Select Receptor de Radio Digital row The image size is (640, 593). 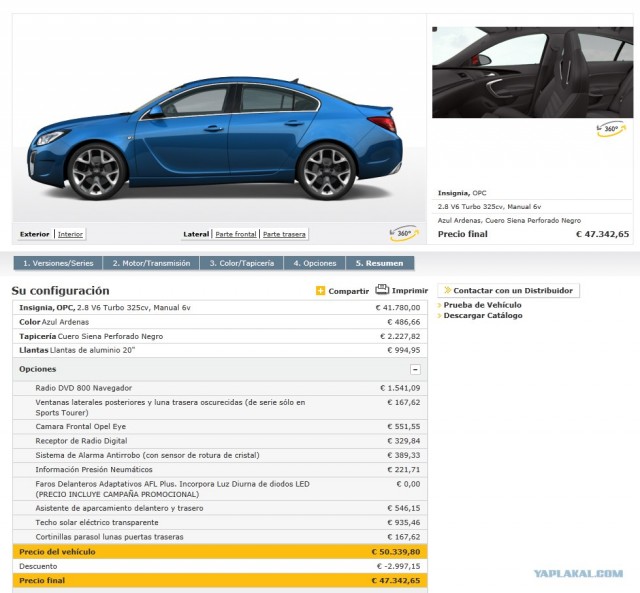(x=220, y=441)
